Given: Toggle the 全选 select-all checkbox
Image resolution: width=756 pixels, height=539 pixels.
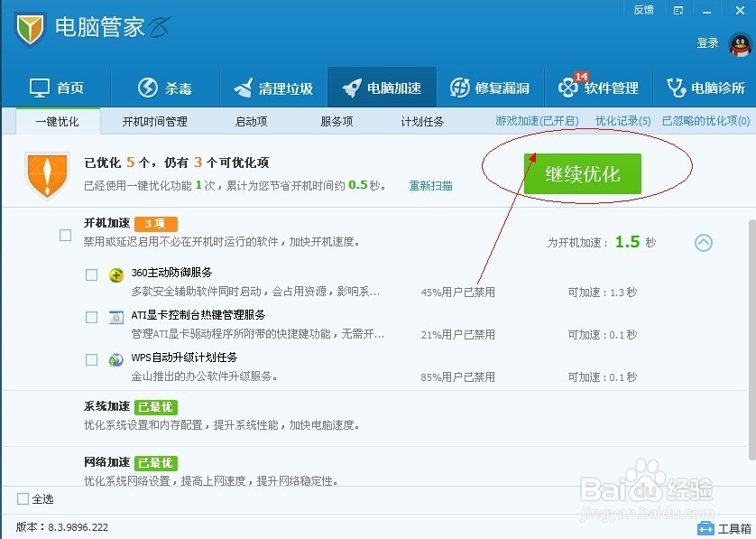Looking at the screenshot, I should pyautogui.click(x=23, y=498).
